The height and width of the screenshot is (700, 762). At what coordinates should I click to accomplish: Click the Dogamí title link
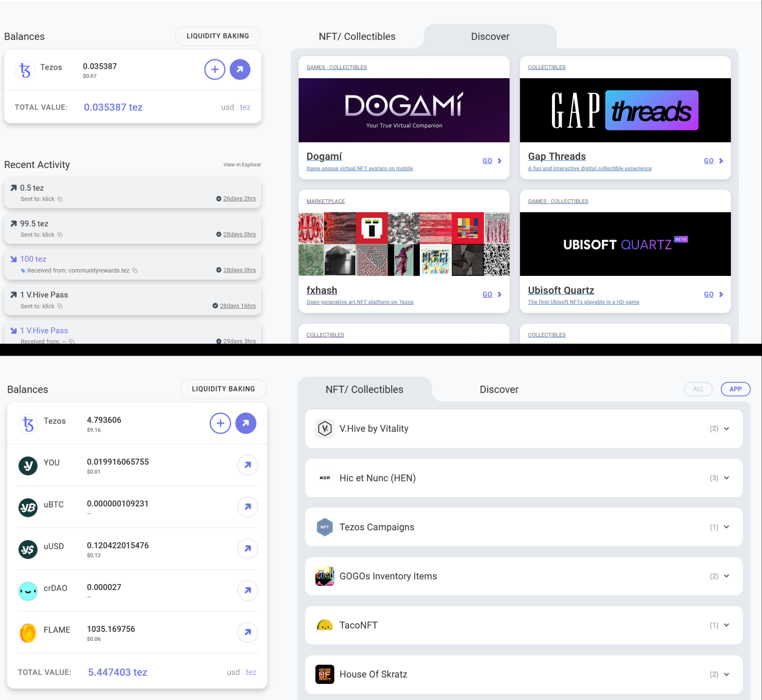click(324, 156)
